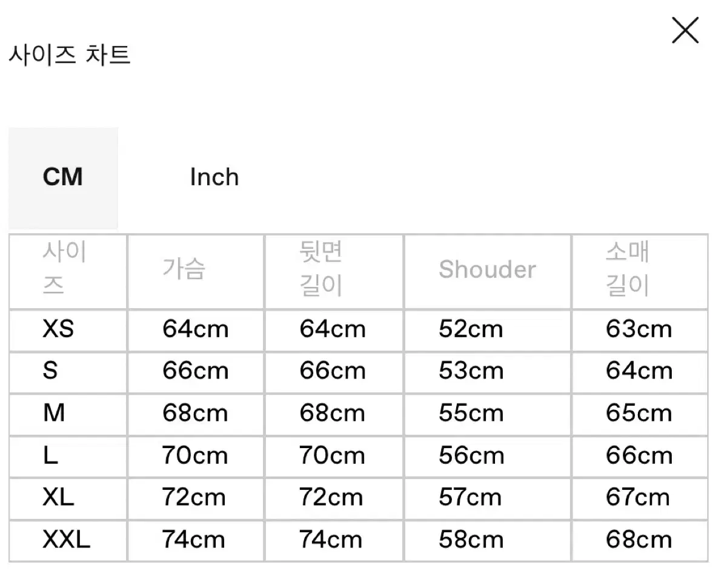The width and height of the screenshot is (727, 588).
Task: Select the XS size row label
Action: (58, 329)
